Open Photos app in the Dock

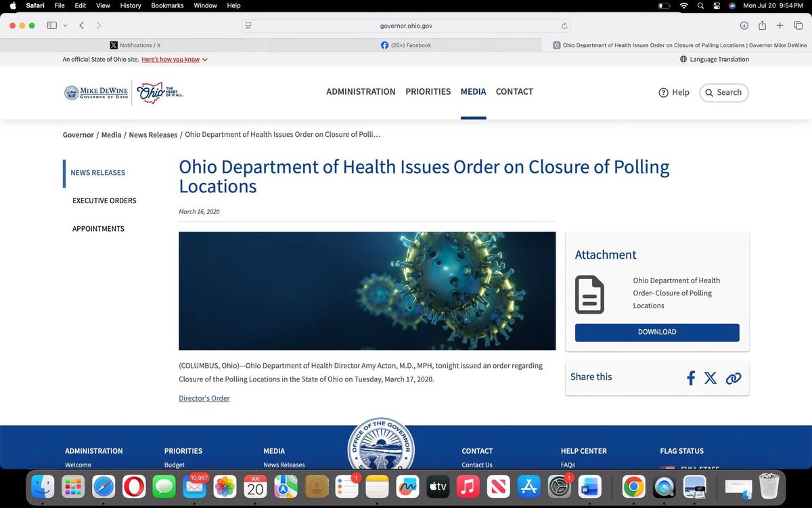pyautogui.click(x=225, y=486)
